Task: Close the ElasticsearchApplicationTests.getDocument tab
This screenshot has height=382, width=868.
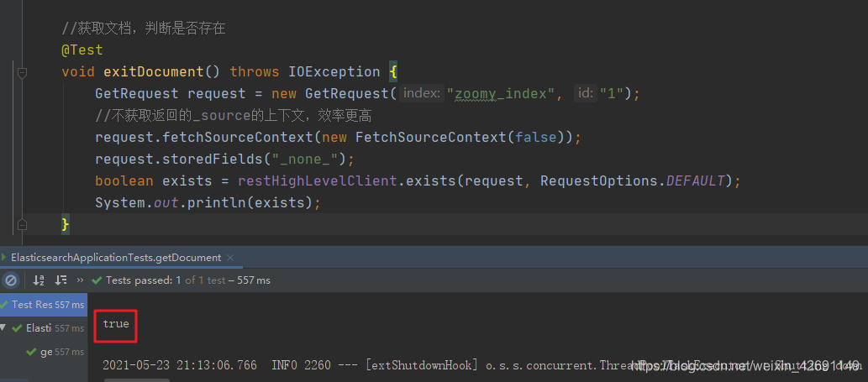Action: click(231, 258)
